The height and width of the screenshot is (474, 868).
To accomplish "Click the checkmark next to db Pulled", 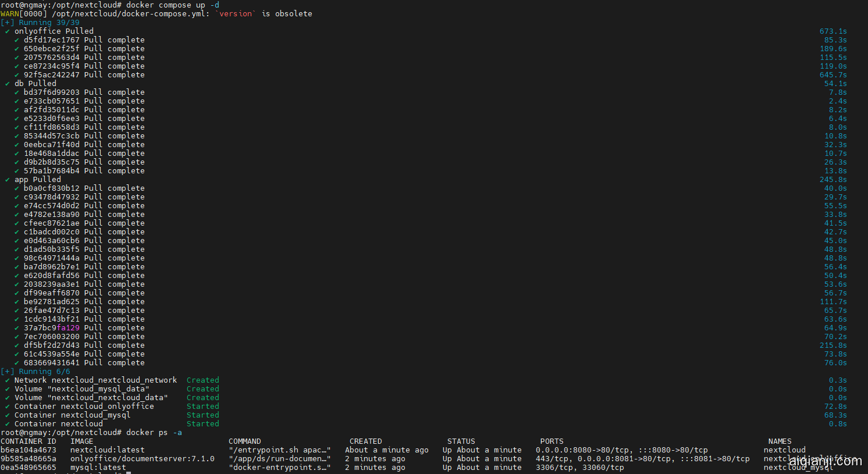I will click(7, 84).
